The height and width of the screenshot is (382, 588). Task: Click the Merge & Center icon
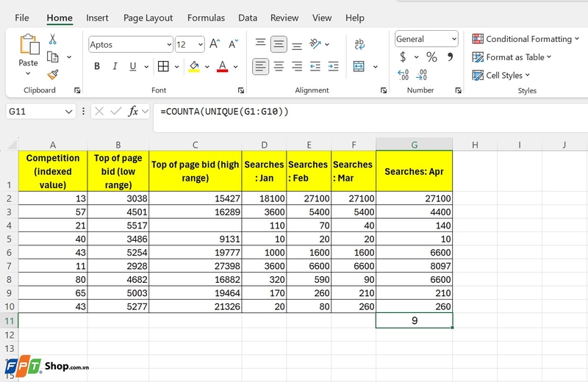coord(359,67)
